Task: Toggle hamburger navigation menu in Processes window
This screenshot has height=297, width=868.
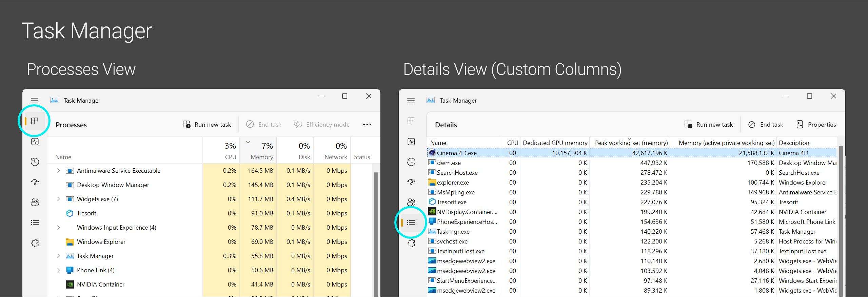Action: coord(35,101)
